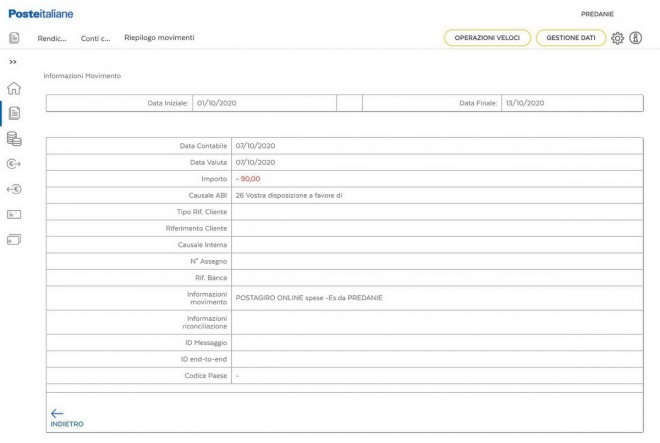
Task: Click the GESTIONE DATI button
Action: pos(571,38)
